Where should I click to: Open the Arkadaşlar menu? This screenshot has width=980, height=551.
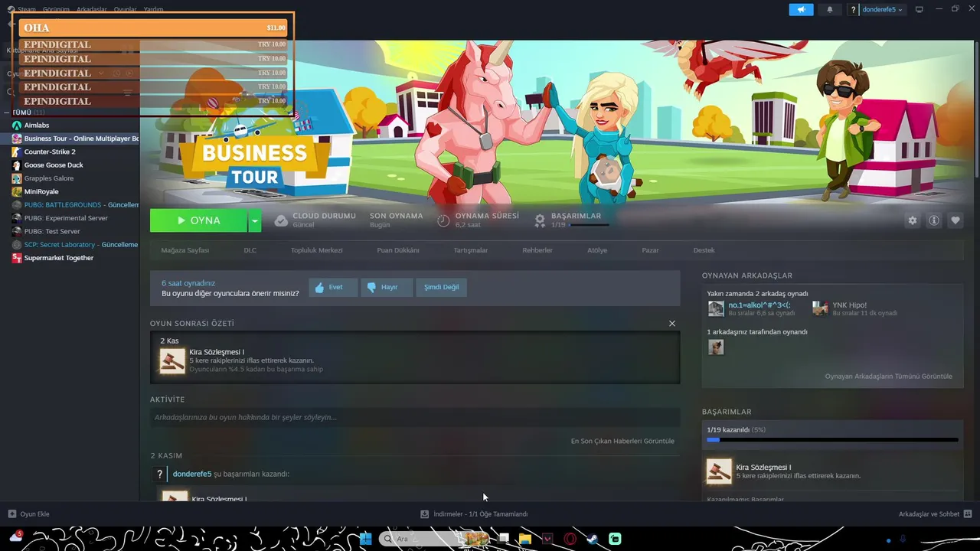click(x=92, y=9)
